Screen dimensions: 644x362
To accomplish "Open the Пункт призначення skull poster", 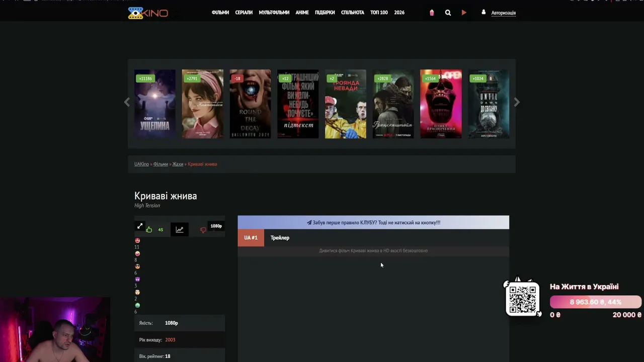I will click(441, 104).
